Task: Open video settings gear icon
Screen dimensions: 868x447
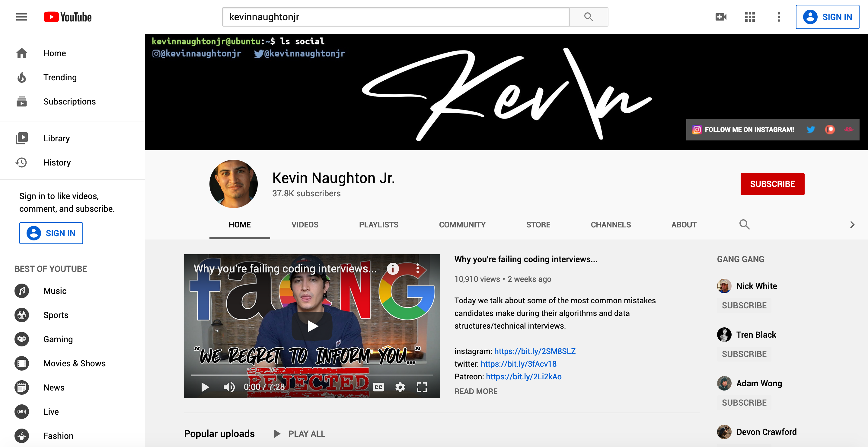Action: (400, 387)
